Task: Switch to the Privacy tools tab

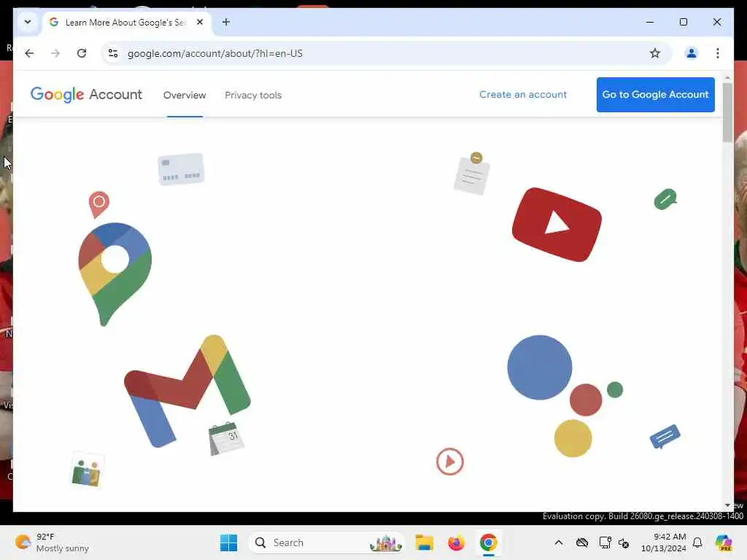Action: point(253,95)
